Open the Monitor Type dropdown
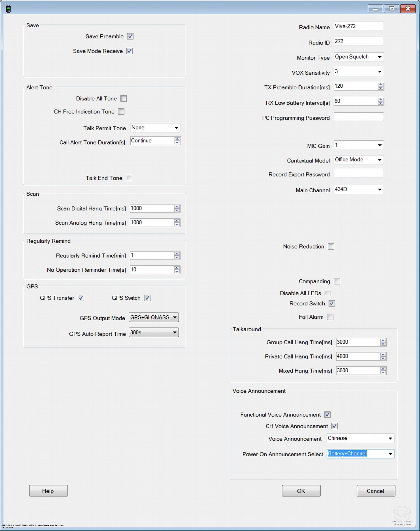This screenshot has height=531, width=420. point(379,57)
